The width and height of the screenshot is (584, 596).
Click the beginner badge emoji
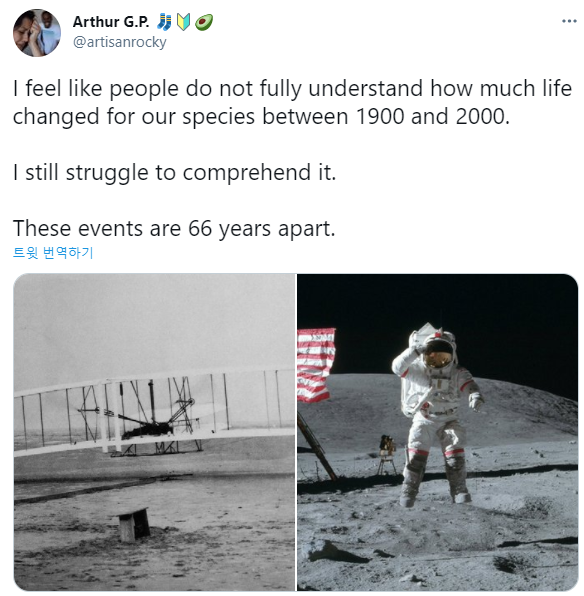(184, 22)
